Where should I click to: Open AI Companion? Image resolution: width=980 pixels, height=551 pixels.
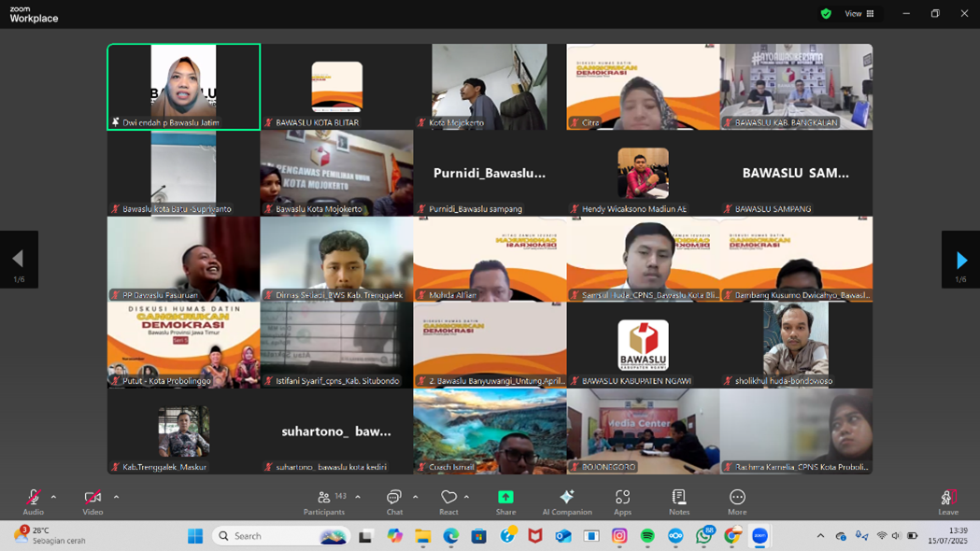pyautogui.click(x=567, y=502)
